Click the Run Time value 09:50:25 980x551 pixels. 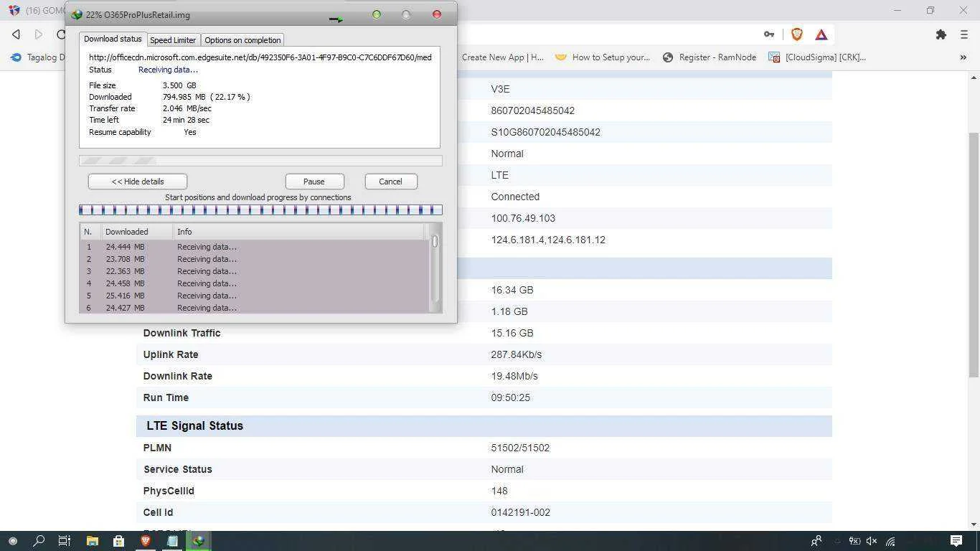click(x=511, y=397)
